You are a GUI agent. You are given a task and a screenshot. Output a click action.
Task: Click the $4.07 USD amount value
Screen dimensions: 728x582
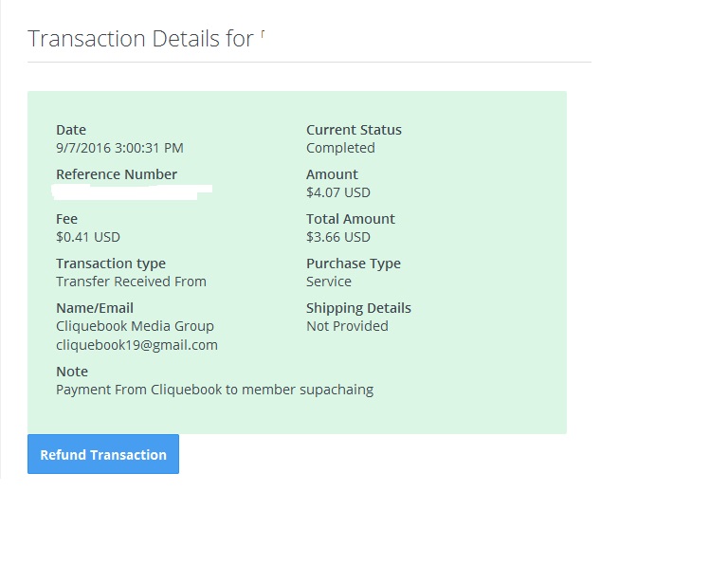[x=338, y=192]
